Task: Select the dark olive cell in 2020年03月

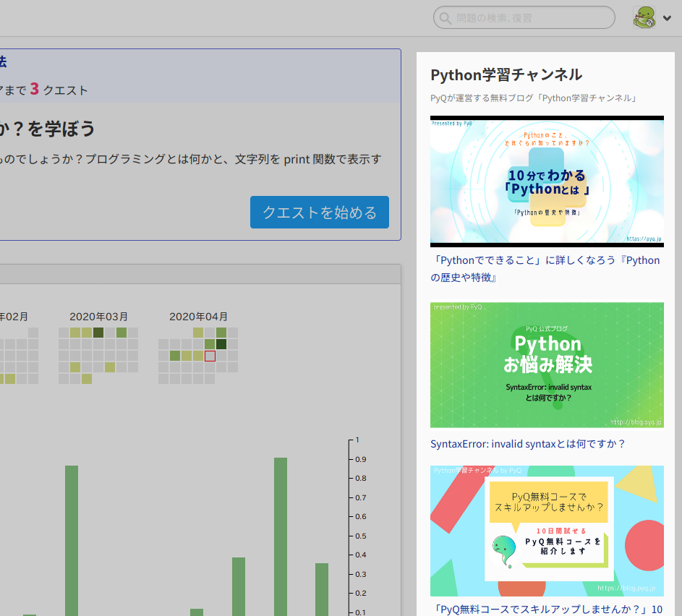Action: pos(98,333)
